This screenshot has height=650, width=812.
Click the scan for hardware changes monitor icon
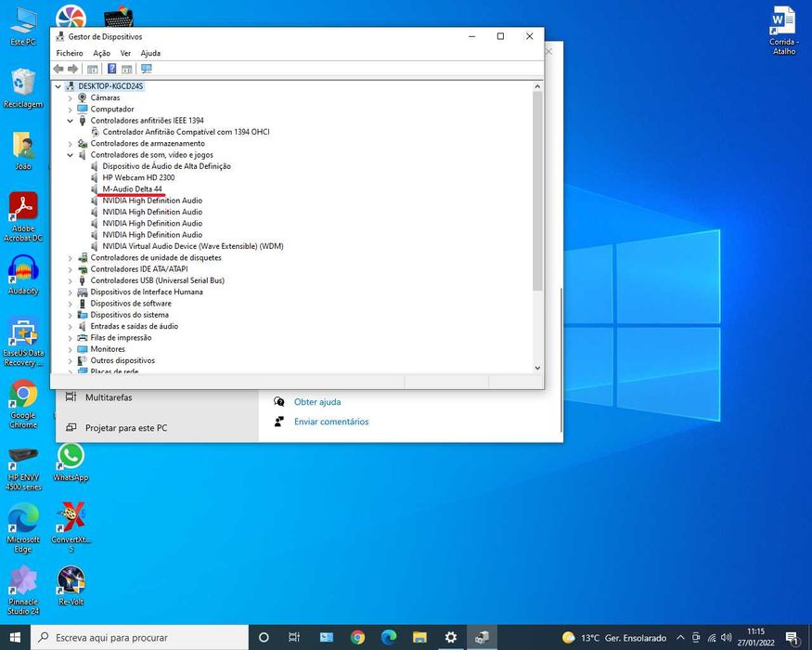147,69
